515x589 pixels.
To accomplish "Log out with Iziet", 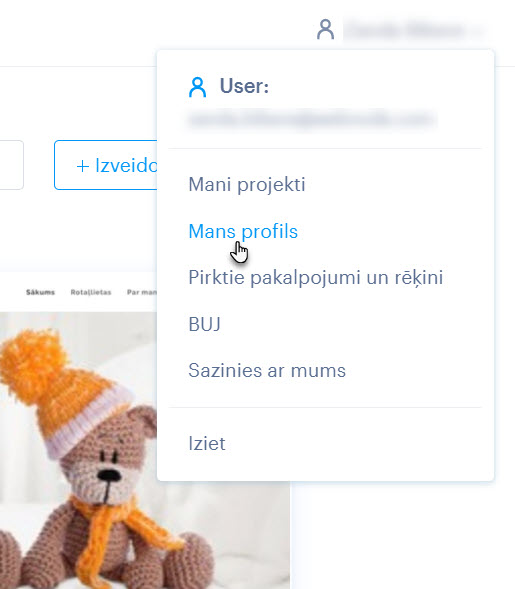I will [x=207, y=444].
